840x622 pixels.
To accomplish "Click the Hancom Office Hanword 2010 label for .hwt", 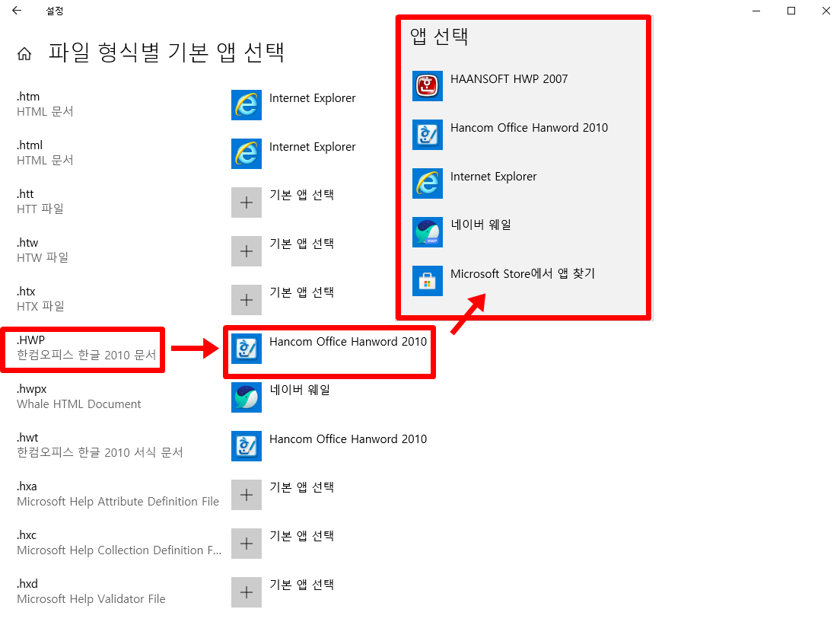I will (x=348, y=440).
